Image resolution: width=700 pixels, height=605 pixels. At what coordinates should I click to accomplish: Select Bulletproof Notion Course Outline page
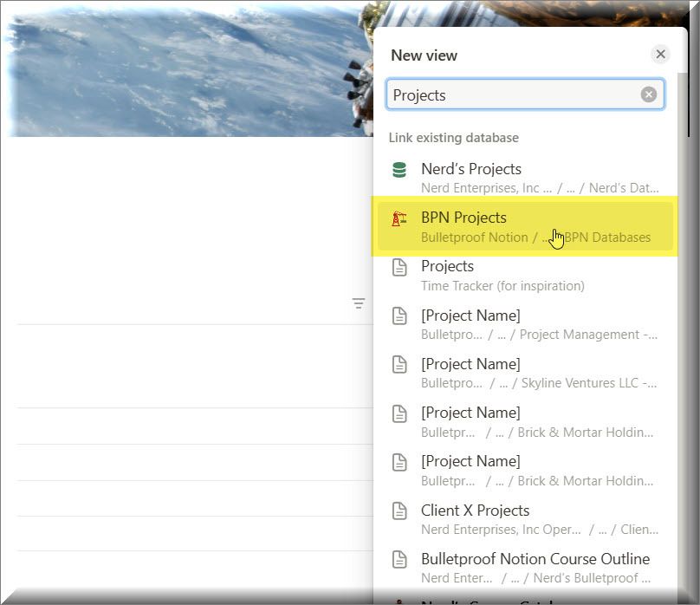[x=525, y=568]
